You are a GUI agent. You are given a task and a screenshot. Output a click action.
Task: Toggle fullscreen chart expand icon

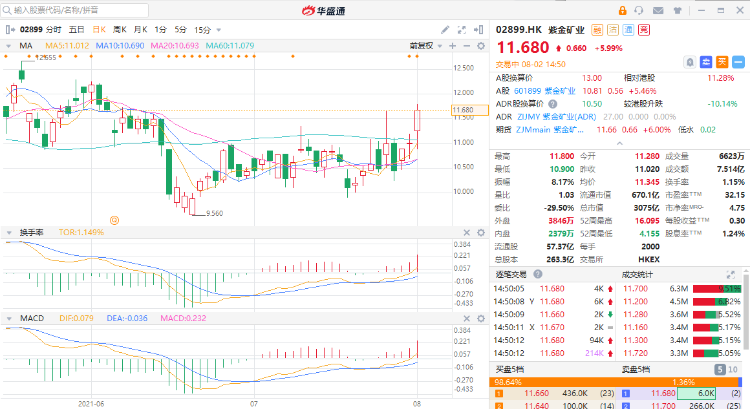point(462,30)
